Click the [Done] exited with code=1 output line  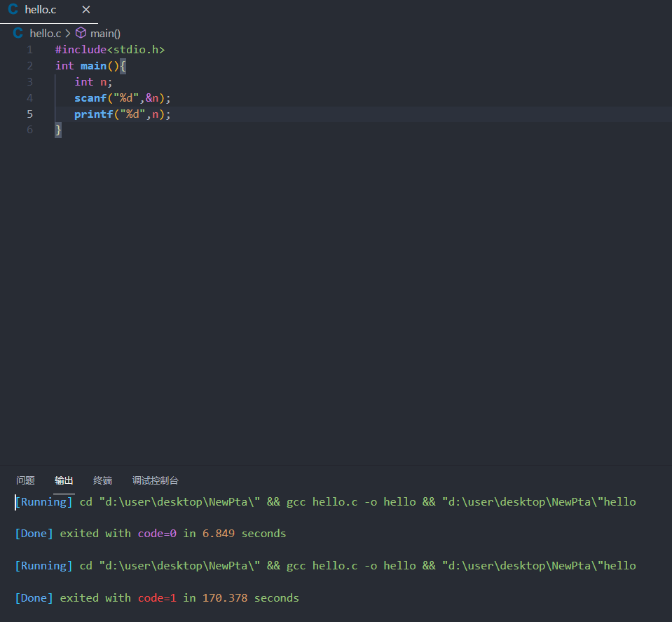tap(157, 597)
